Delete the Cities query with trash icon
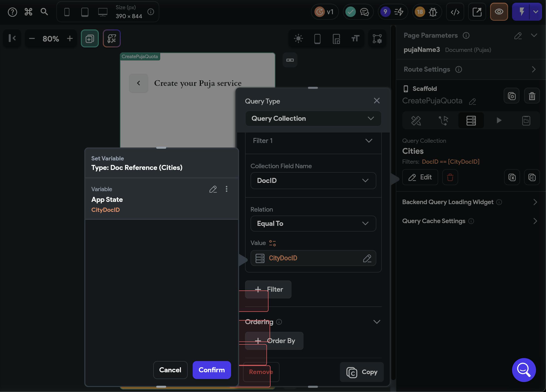This screenshot has height=392, width=546. point(450,177)
